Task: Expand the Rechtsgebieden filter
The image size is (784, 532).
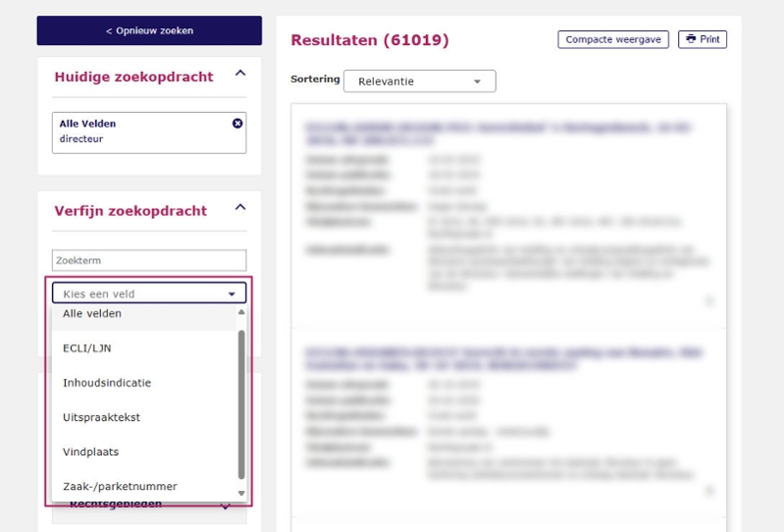Action: pyautogui.click(x=225, y=506)
